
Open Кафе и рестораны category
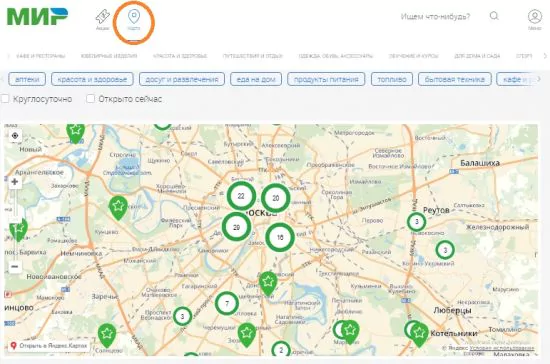coord(41,56)
